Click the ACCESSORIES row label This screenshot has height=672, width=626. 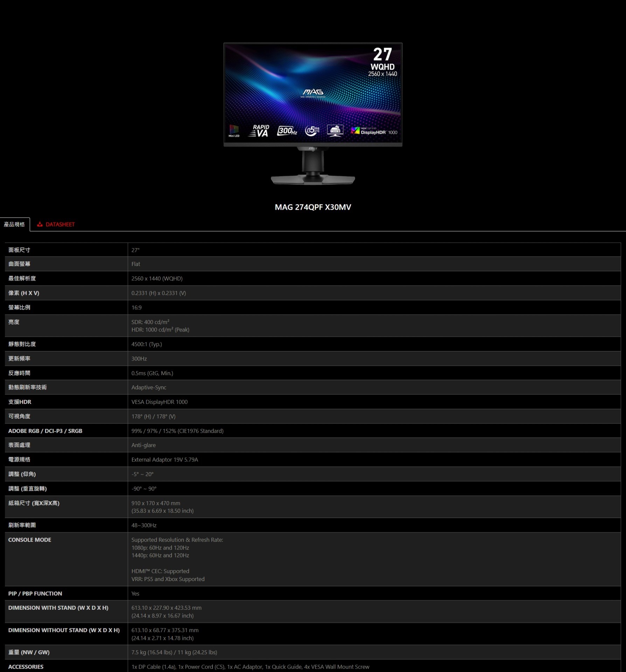(x=26, y=667)
